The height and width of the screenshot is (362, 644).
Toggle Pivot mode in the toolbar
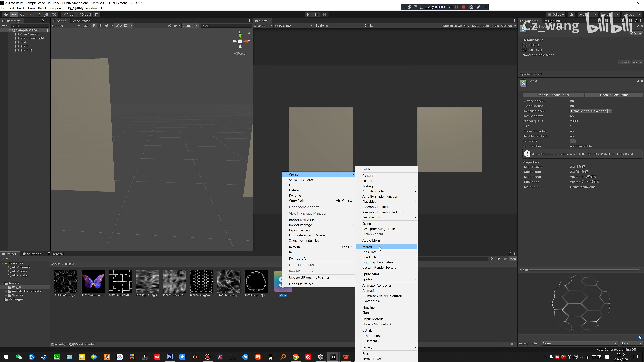tap(68, 14)
